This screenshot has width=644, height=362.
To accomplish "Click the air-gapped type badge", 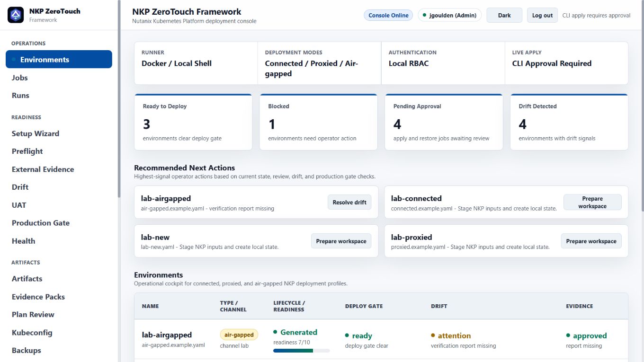I will click(x=239, y=335).
